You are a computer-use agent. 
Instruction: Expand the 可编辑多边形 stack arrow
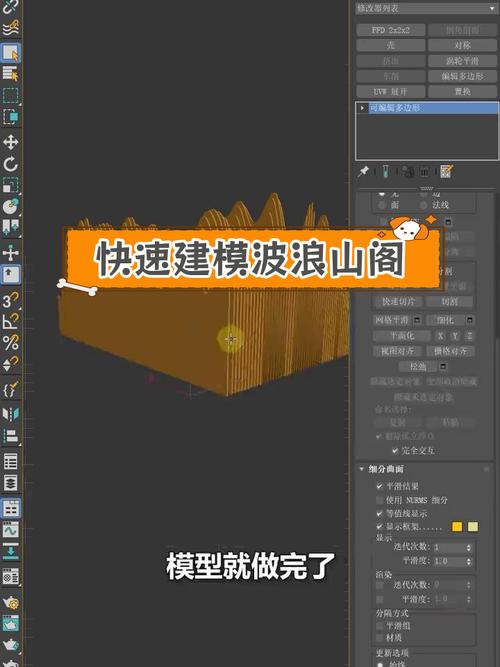click(362, 108)
